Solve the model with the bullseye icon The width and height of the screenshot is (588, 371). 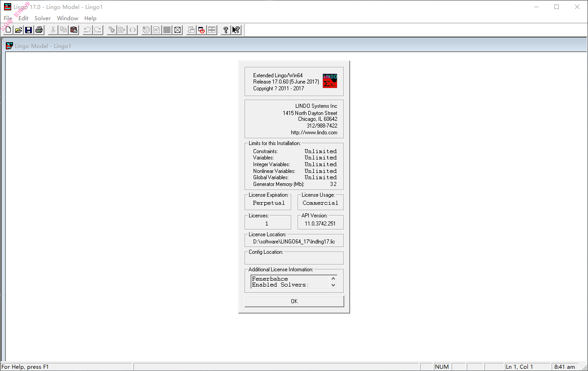(146, 30)
